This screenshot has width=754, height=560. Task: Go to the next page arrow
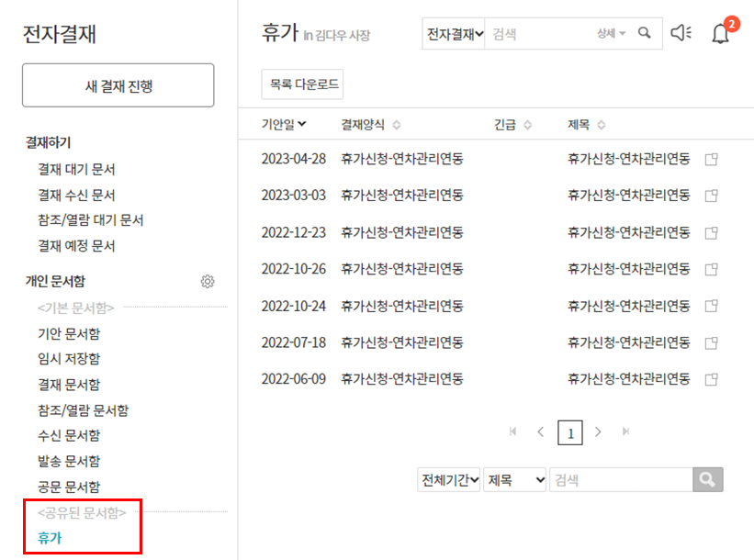(x=598, y=431)
